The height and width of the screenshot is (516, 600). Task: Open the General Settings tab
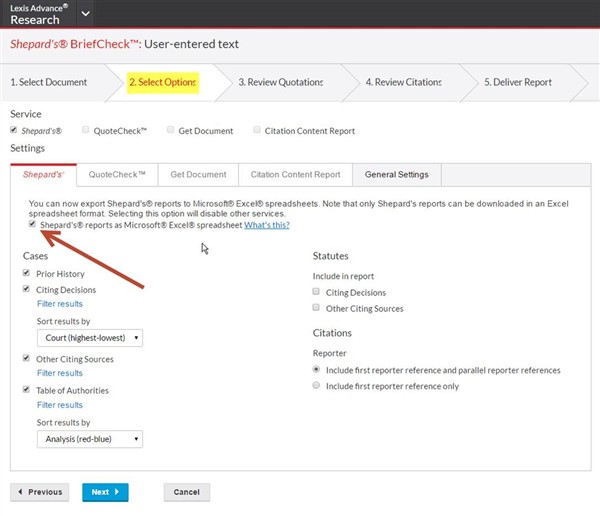397,175
